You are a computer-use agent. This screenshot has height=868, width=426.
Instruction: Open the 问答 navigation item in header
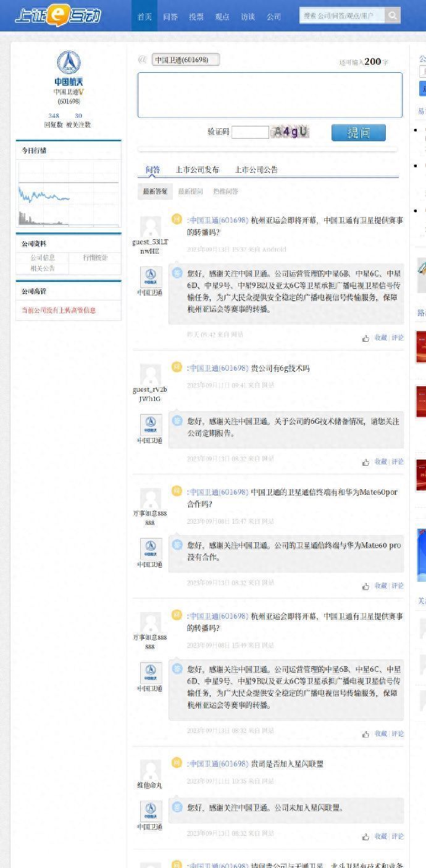click(x=170, y=17)
